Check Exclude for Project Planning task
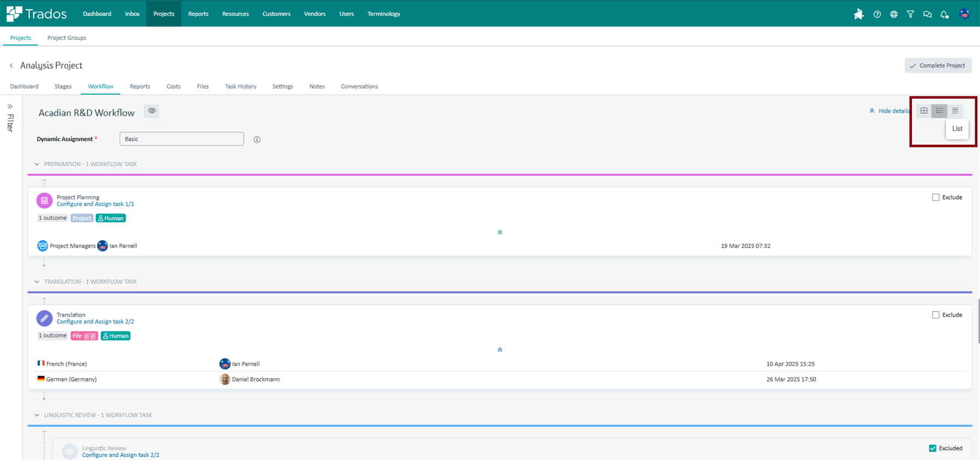The width and height of the screenshot is (980, 460). [935, 198]
